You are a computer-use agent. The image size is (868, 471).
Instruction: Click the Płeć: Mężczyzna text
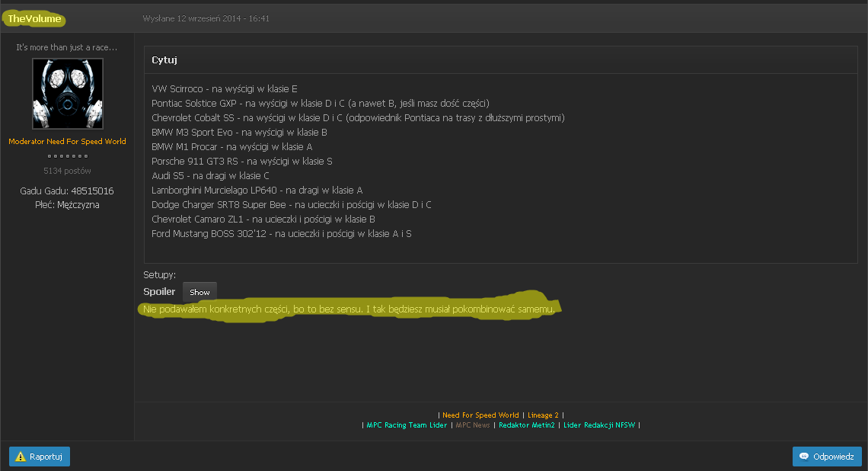[x=67, y=204]
